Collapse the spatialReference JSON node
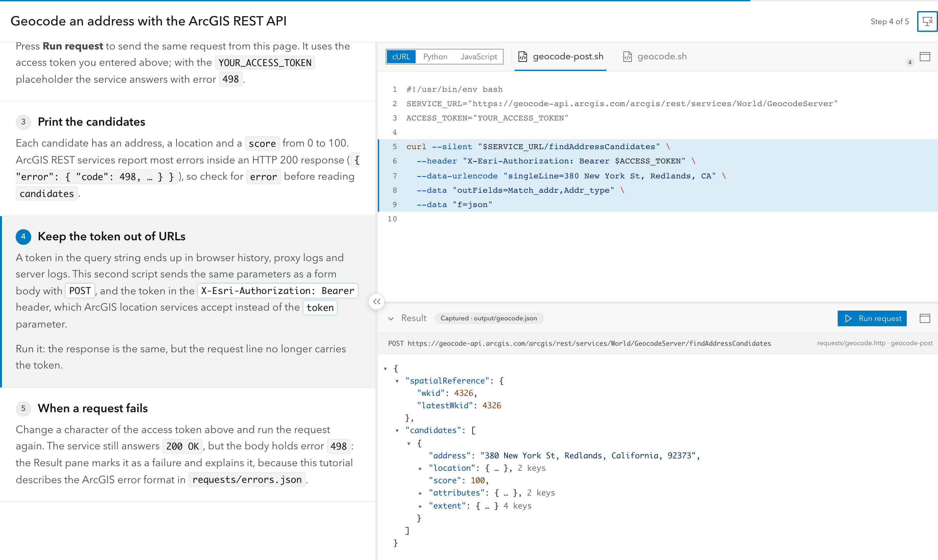The image size is (938, 560). pos(397,381)
